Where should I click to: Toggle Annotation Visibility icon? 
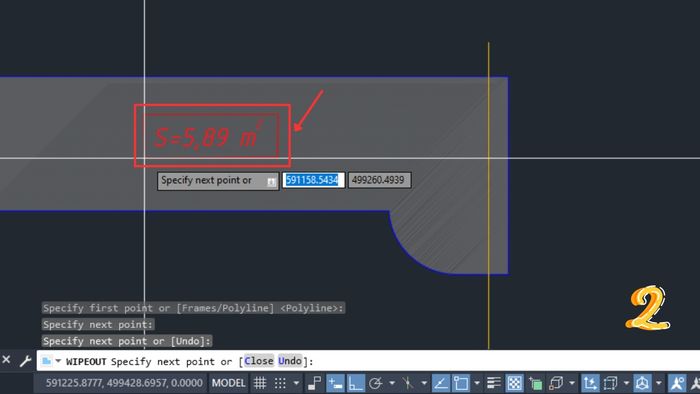(x=677, y=383)
